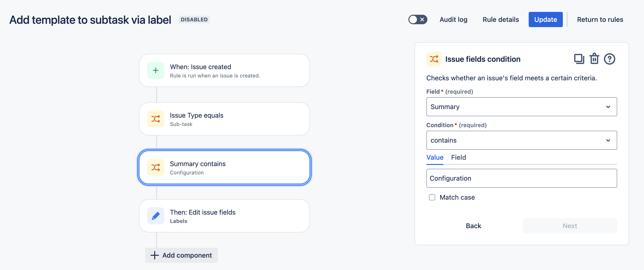The image size is (644, 270).
Task: Enable the rule with the toggle switch
Action: click(x=417, y=19)
